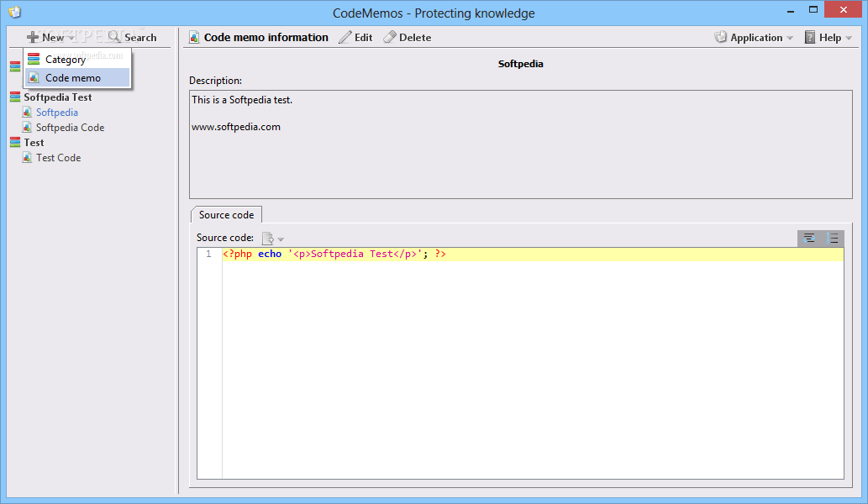Select the Softpedia Test category
868x504 pixels.
[58, 97]
